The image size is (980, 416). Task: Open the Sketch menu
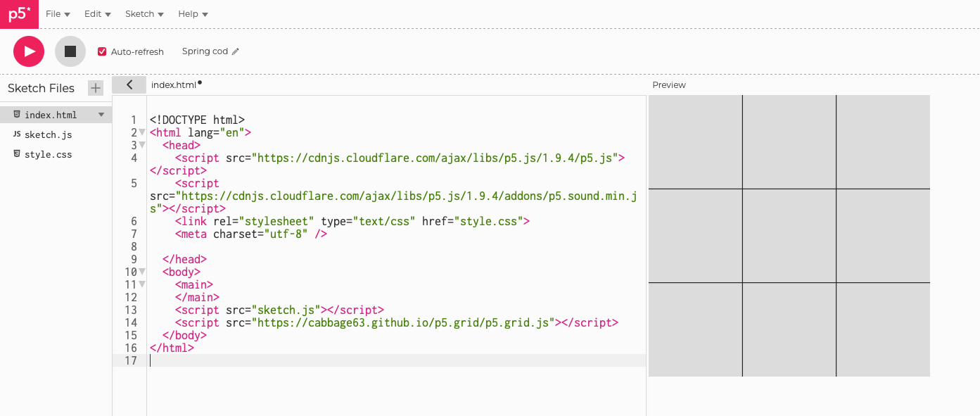144,14
